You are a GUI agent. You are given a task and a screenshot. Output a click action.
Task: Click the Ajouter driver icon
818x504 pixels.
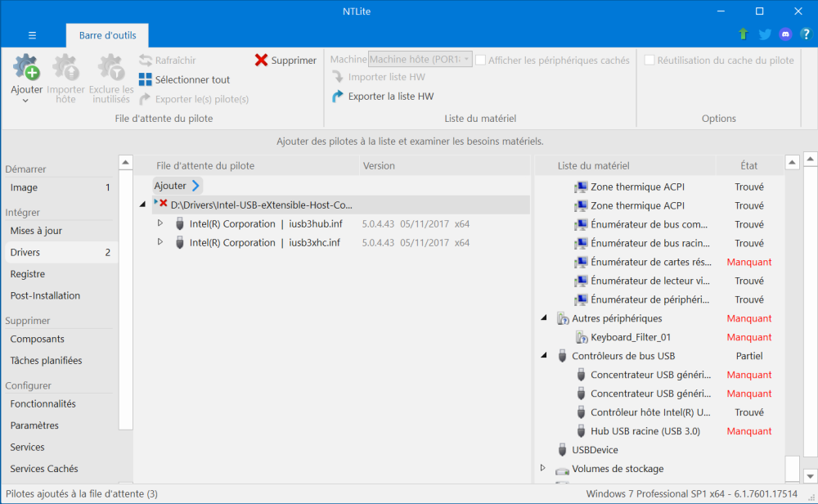point(26,68)
